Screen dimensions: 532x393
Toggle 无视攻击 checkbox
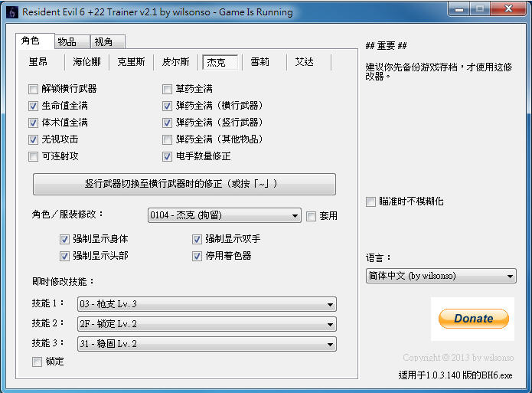pos(33,139)
